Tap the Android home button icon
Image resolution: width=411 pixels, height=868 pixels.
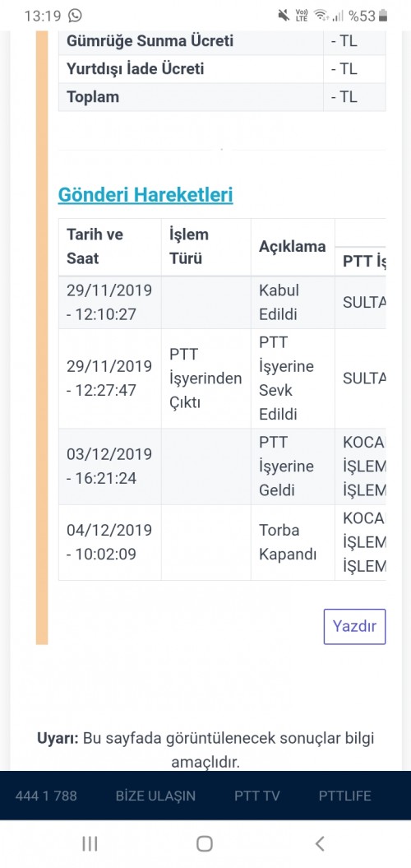click(205, 843)
